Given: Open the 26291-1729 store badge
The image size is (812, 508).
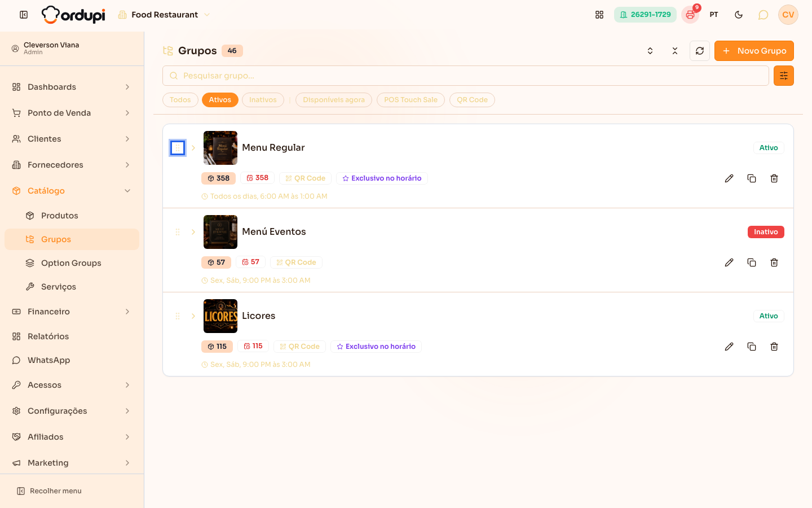Looking at the screenshot, I should click(x=645, y=15).
